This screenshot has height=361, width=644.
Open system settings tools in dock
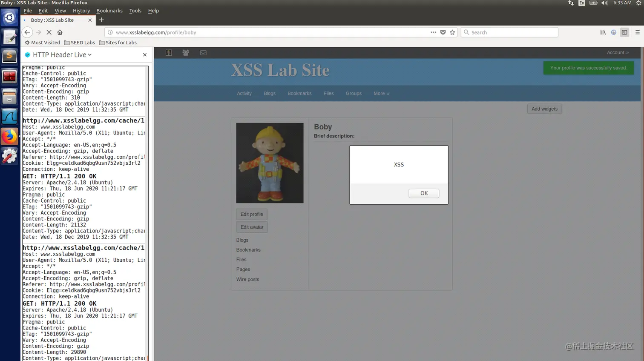coord(9,156)
